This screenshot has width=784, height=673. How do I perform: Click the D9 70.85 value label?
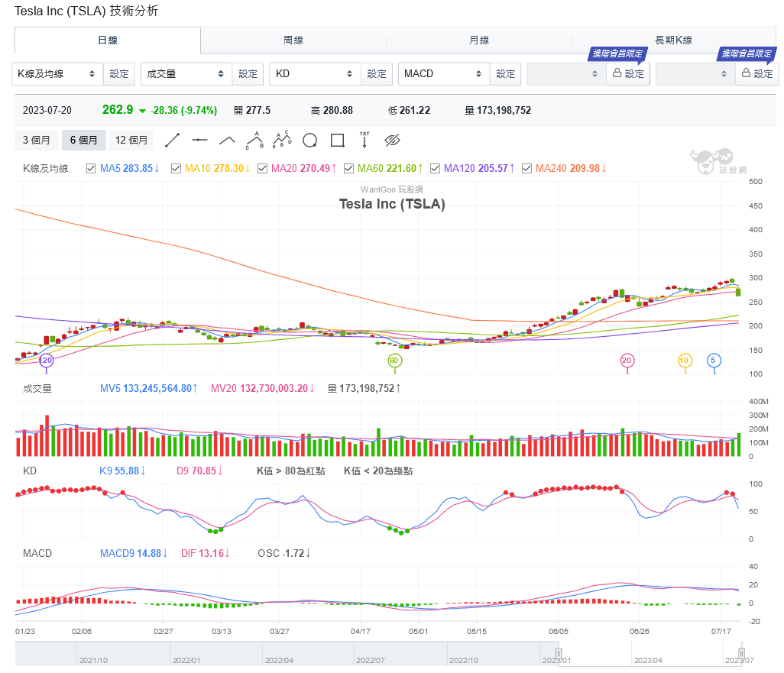(x=199, y=471)
